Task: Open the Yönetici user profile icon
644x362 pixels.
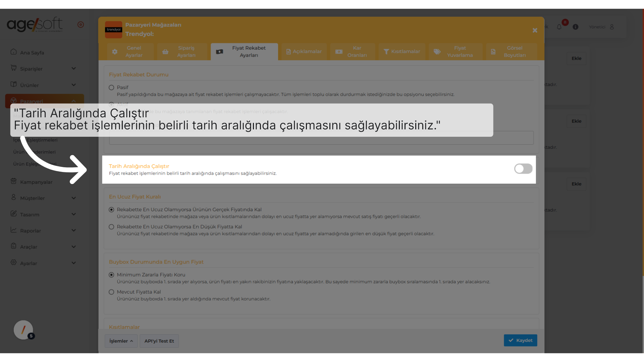Action: pos(612,27)
